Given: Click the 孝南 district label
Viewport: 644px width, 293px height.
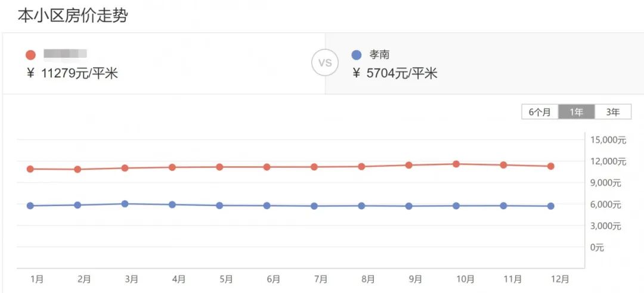Looking at the screenshot, I should pos(379,55).
